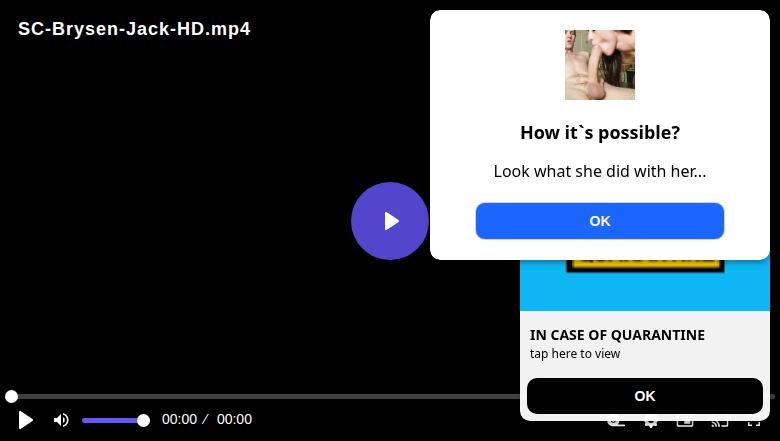
Task: Click the cast to device icon
Action: [x=719, y=424]
